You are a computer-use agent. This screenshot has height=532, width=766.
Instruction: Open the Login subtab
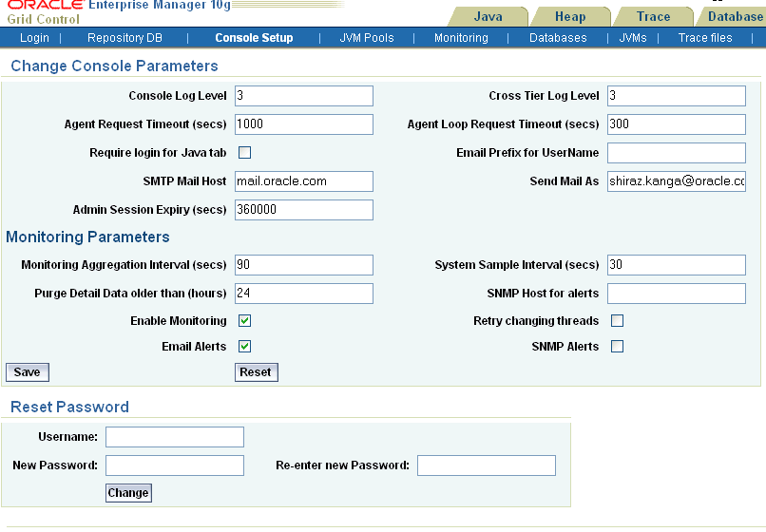click(x=34, y=38)
